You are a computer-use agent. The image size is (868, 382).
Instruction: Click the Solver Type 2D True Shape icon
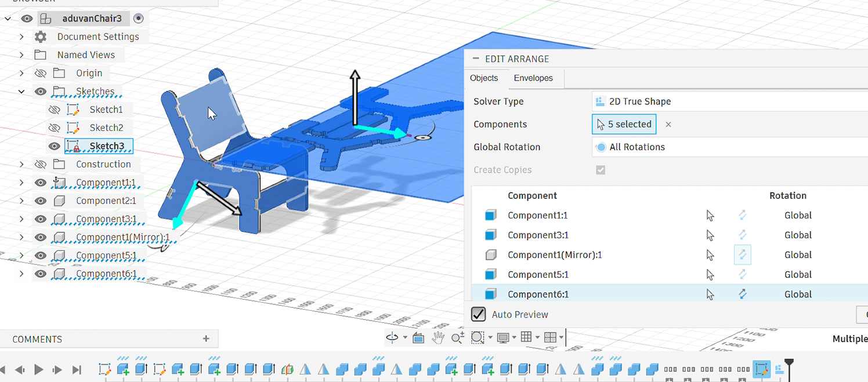click(600, 101)
